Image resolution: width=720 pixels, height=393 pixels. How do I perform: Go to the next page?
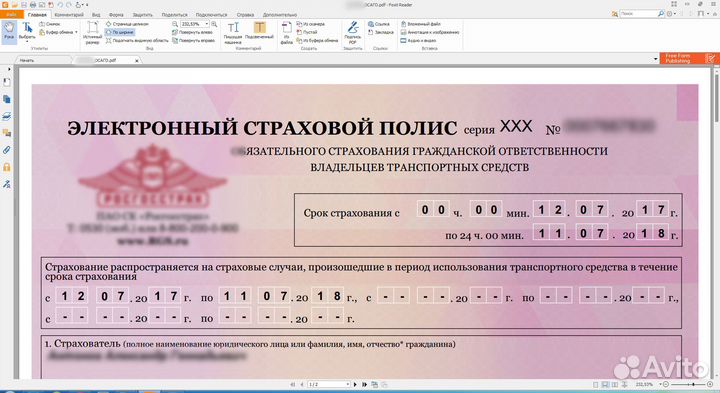coord(355,384)
